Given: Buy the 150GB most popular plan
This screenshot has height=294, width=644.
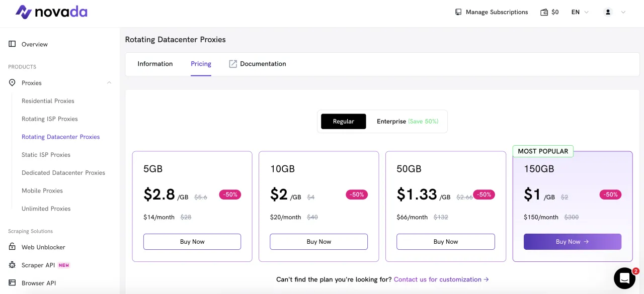Looking at the screenshot, I should pos(572,242).
